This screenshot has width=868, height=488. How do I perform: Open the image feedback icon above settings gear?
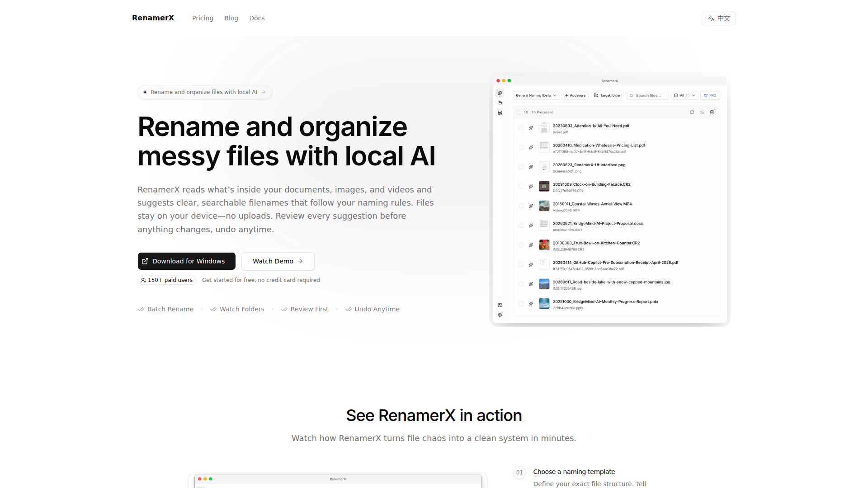[500, 305]
